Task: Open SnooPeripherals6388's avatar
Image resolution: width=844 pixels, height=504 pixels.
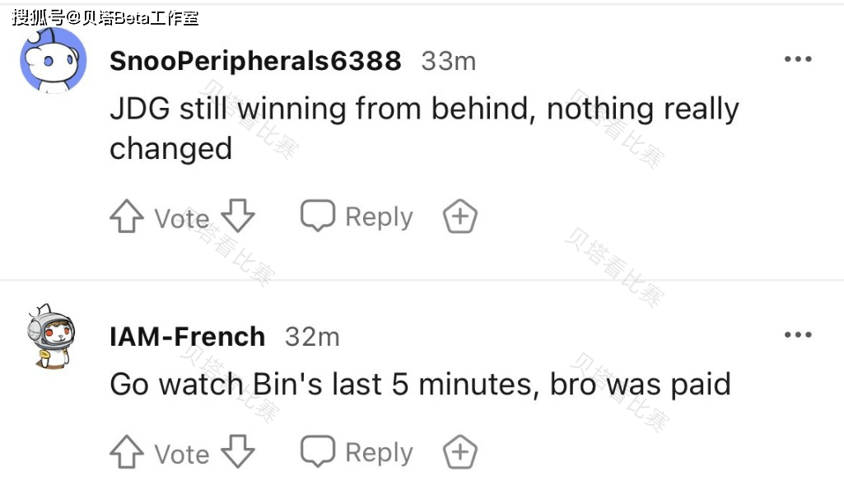Action: [x=53, y=60]
